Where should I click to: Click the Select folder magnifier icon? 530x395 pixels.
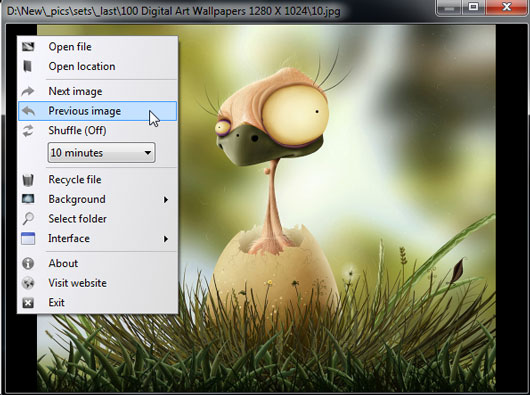pos(28,219)
